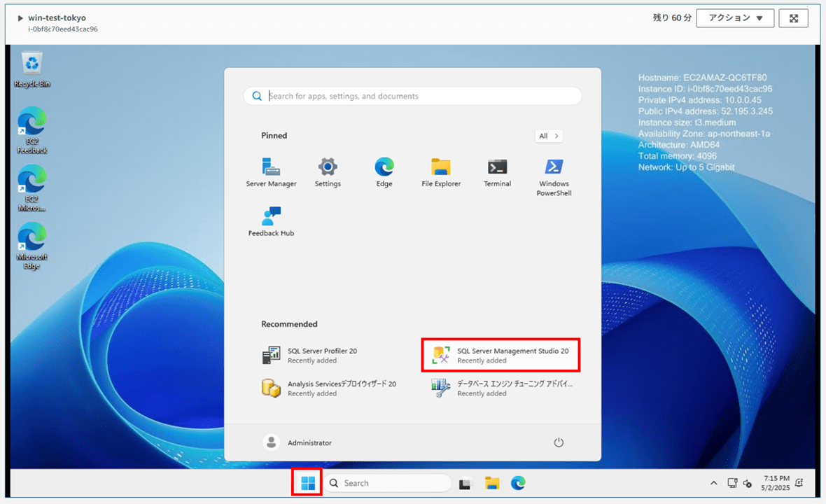The image size is (826, 504).
Task: Open the アクション dropdown
Action: [736, 18]
